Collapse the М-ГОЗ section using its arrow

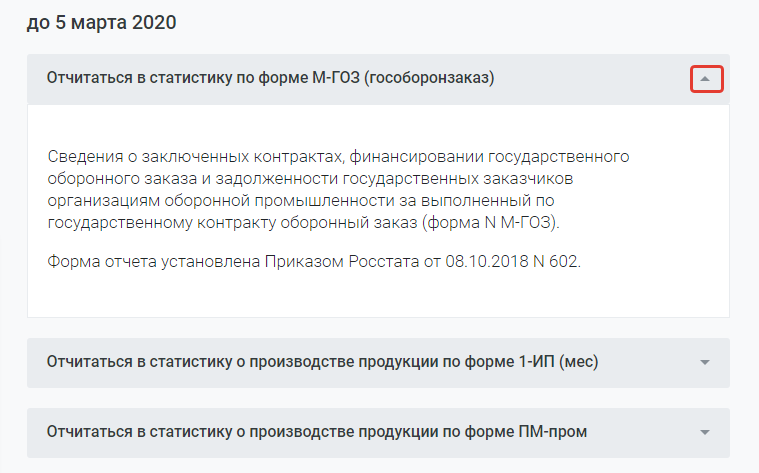(706, 79)
